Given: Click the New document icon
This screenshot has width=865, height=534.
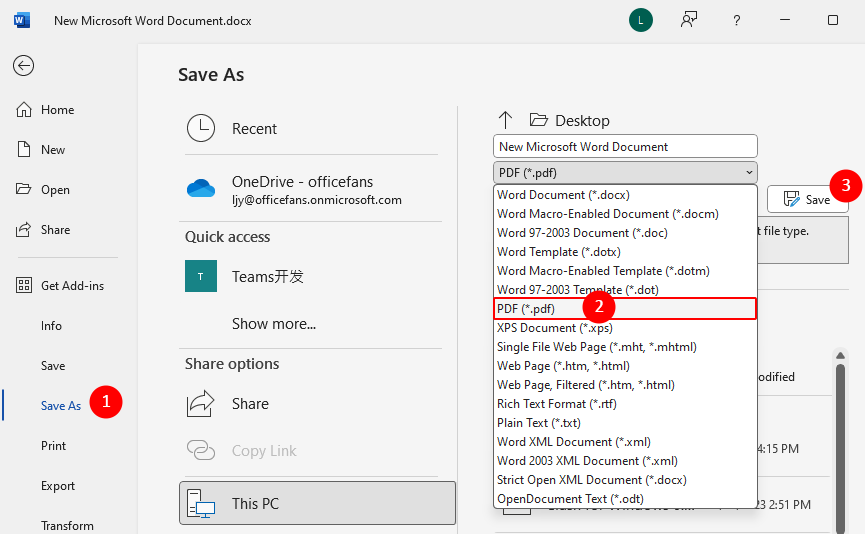Looking at the screenshot, I should (24, 150).
